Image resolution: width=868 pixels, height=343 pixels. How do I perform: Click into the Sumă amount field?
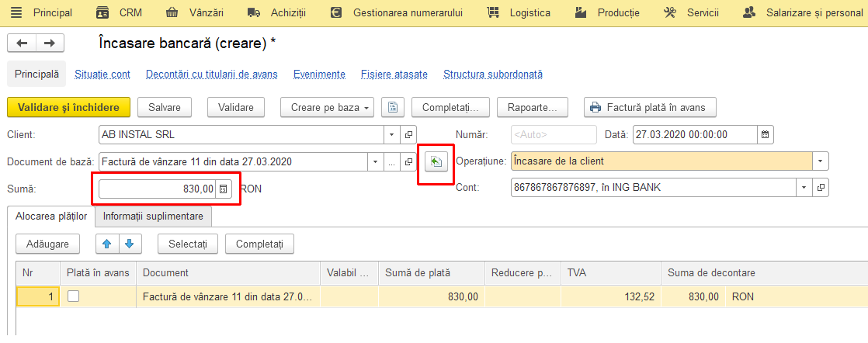coord(158,189)
